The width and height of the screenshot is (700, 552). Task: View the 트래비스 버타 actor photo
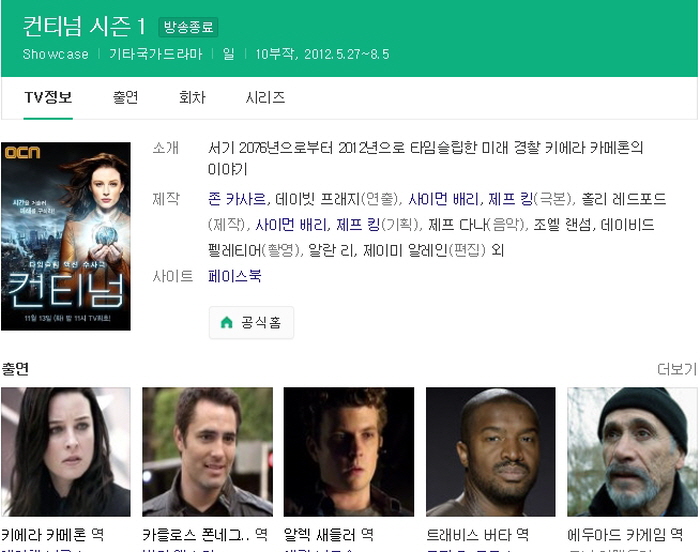pyautogui.click(x=491, y=451)
